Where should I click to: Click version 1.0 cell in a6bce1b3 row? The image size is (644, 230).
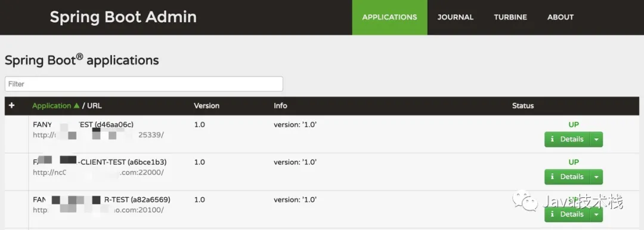(x=199, y=162)
